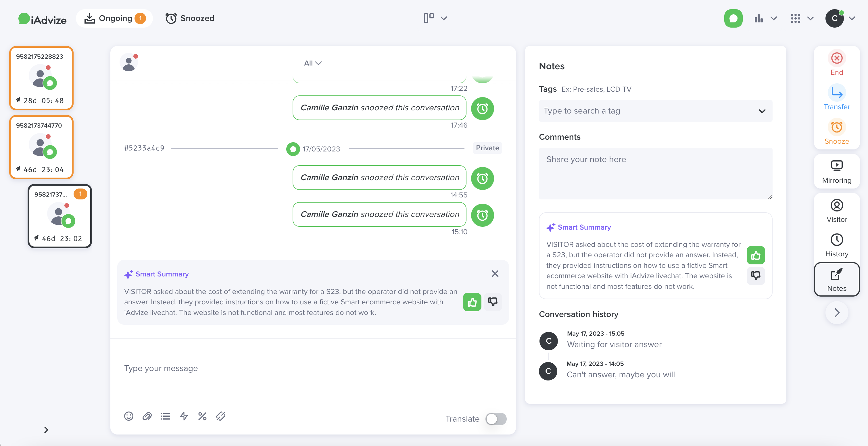Expand the left conversation sidebar

[x=46, y=430]
